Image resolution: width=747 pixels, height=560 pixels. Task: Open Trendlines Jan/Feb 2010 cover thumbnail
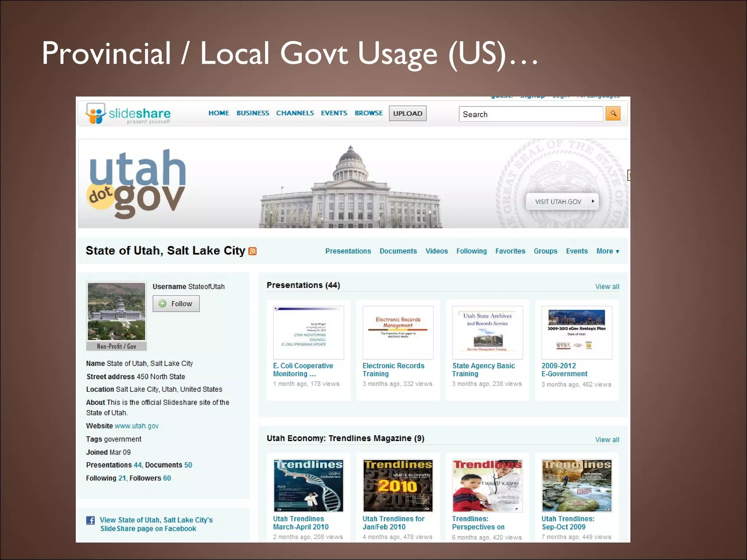[398, 485]
